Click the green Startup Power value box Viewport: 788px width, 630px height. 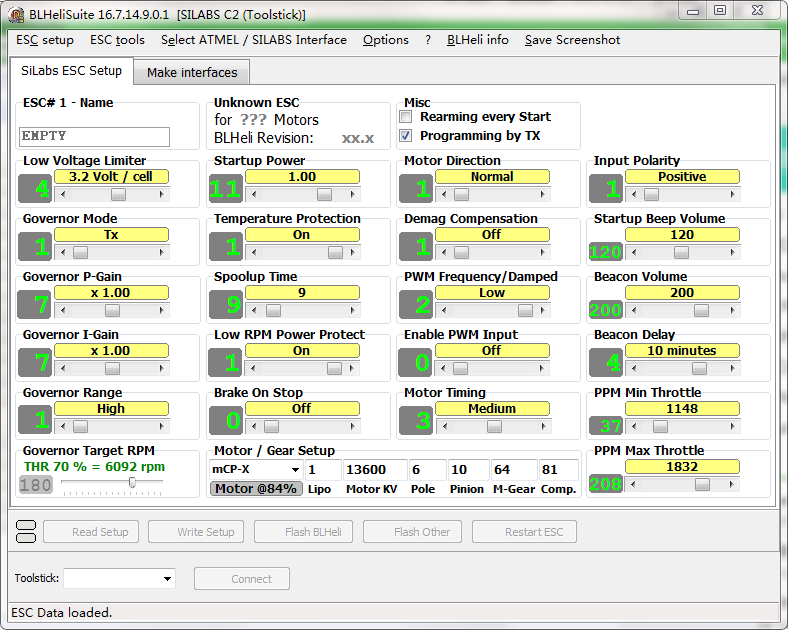pos(225,188)
